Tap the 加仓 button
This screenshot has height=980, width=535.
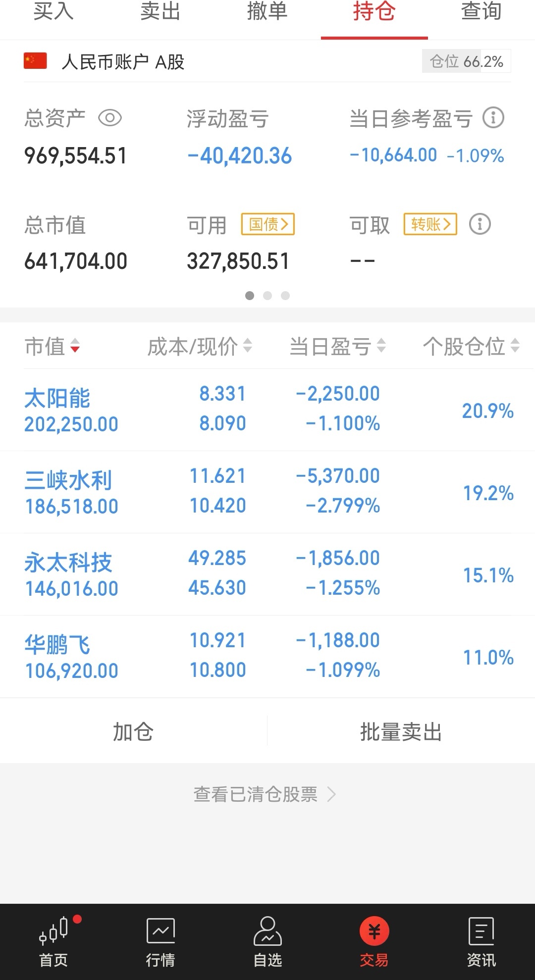click(x=133, y=731)
